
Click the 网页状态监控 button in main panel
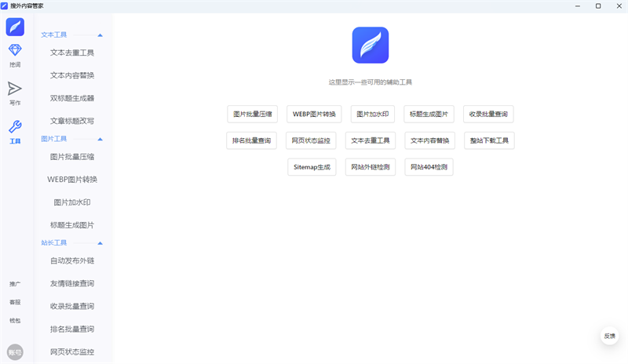tap(311, 140)
